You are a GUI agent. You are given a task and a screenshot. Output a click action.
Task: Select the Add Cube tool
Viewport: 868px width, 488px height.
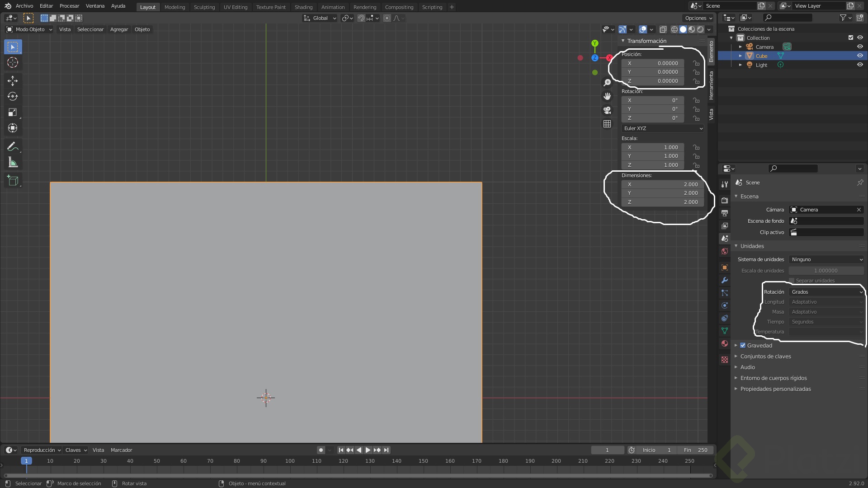(x=13, y=181)
